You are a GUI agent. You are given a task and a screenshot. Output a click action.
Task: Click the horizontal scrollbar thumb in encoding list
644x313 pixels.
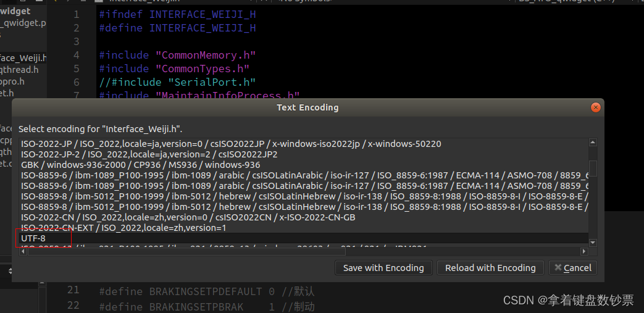tap(187, 251)
